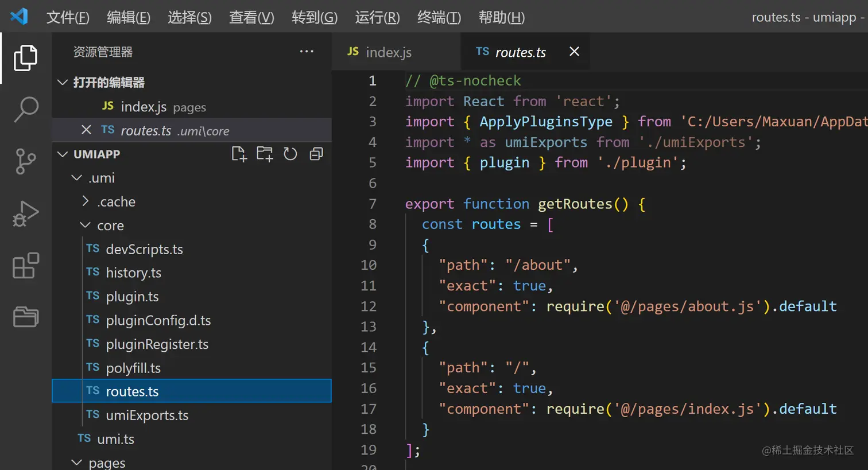Click the TS icon of devScripts.ts

click(93, 248)
